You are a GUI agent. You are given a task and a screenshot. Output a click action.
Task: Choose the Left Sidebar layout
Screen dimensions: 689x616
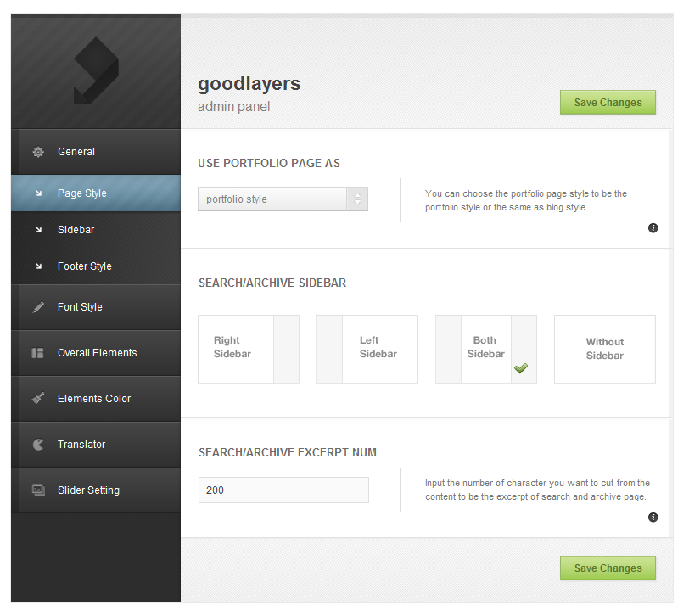pyautogui.click(x=367, y=349)
